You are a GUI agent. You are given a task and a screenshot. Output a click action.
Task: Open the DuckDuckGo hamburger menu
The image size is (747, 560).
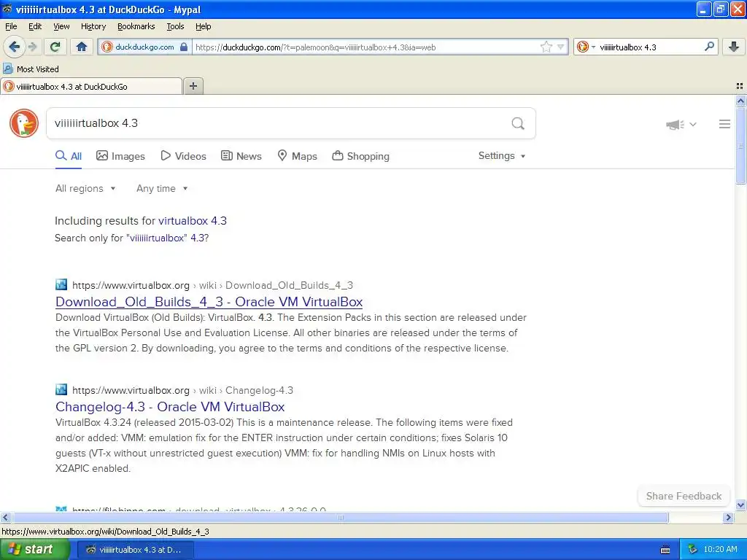724,124
